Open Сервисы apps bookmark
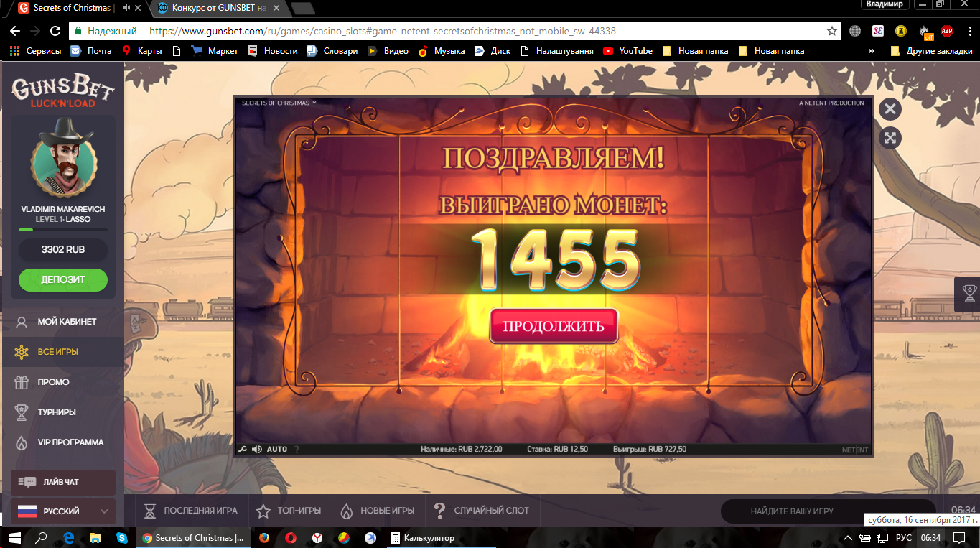 pyautogui.click(x=34, y=51)
